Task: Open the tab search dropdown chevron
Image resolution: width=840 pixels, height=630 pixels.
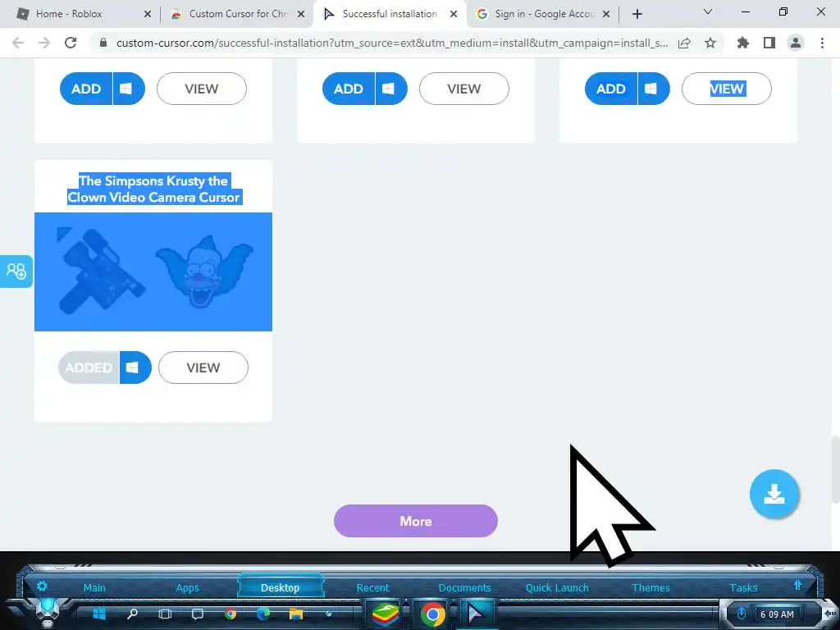Action: [708, 11]
